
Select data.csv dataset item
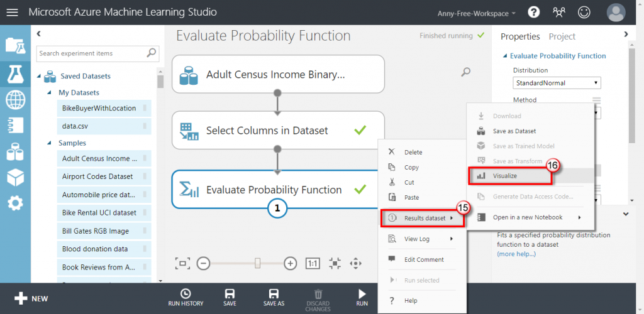104,127
